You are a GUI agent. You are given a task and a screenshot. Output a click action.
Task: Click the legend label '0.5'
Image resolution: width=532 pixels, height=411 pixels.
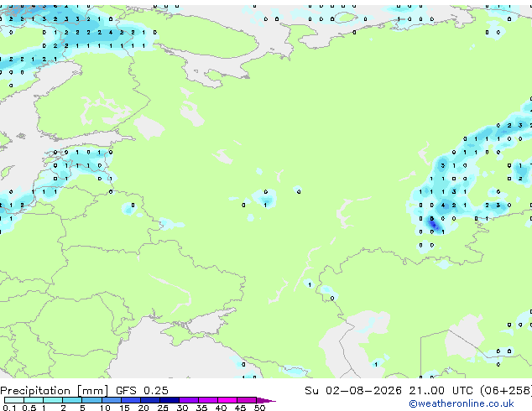click(29, 408)
